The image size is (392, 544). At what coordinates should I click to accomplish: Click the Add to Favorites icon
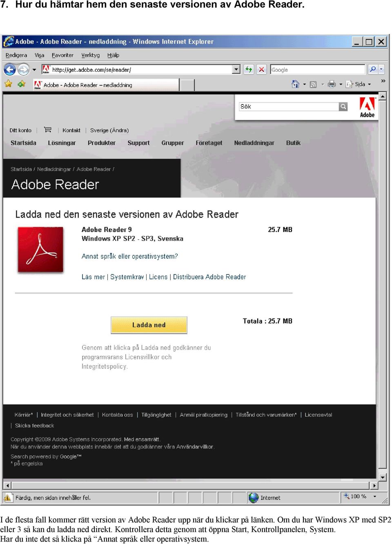pyautogui.click(x=22, y=84)
